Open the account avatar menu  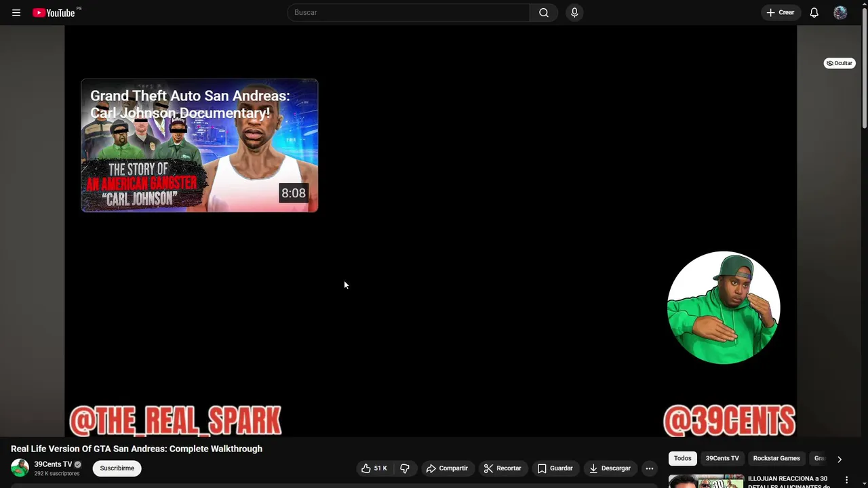(840, 12)
